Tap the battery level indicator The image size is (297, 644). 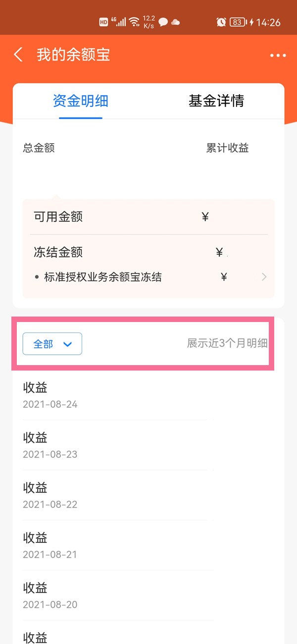pyautogui.click(x=238, y=22)
